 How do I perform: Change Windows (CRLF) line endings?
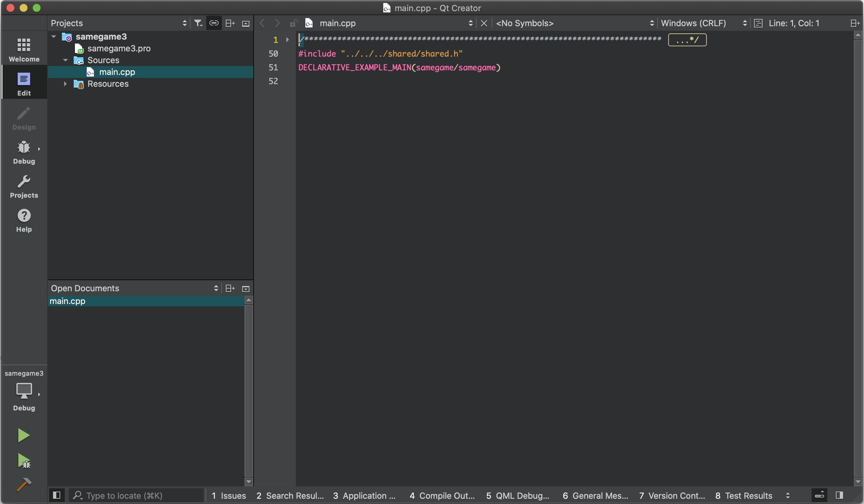coord(704,23)
